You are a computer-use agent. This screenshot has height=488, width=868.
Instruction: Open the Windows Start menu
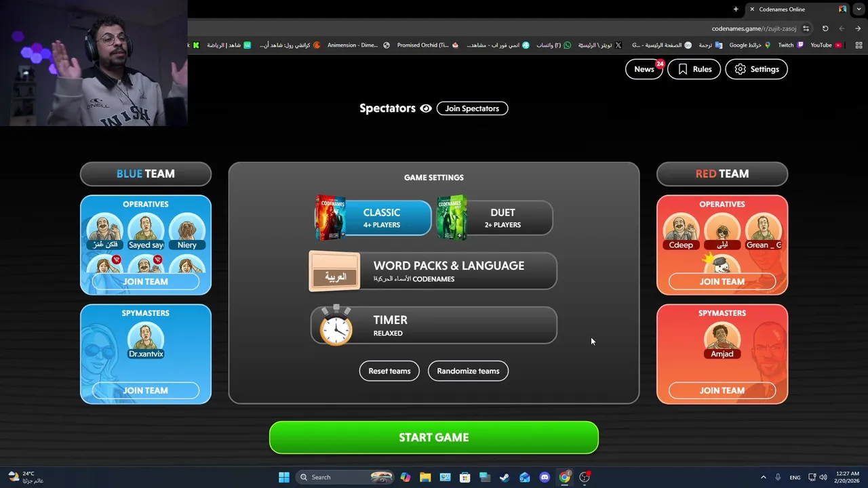[x=284, y=477]
